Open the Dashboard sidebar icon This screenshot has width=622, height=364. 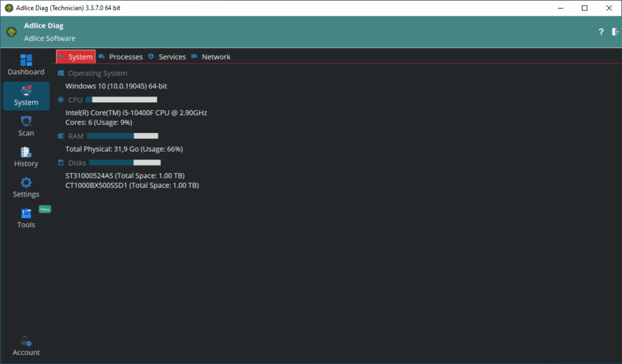pos(26,61)
